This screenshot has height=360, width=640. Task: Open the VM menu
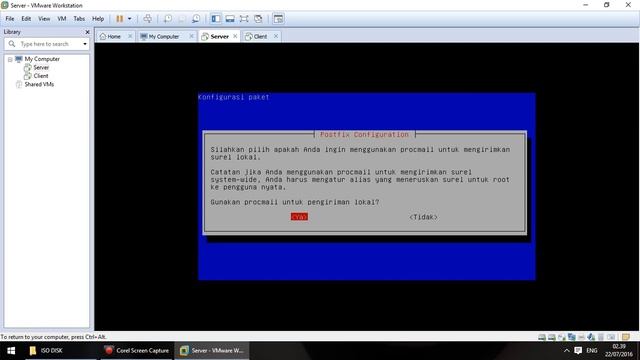coord(62,19)
